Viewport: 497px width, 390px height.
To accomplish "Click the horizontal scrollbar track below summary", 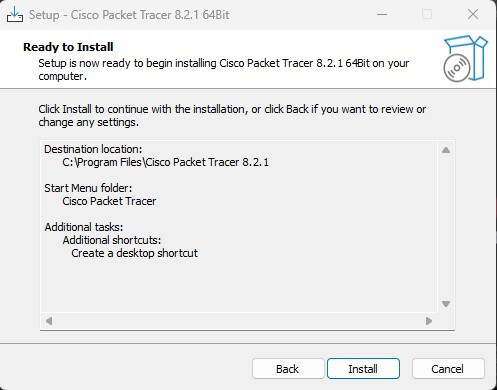I will tap(239, 321).
